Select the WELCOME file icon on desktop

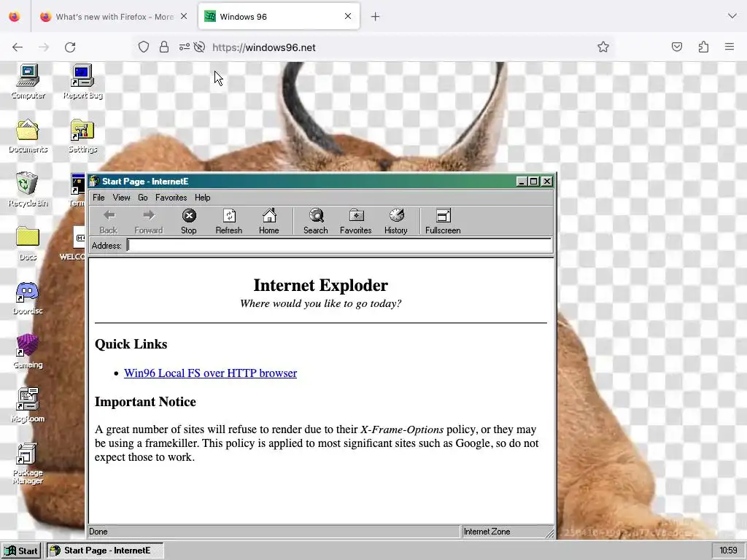74,244
